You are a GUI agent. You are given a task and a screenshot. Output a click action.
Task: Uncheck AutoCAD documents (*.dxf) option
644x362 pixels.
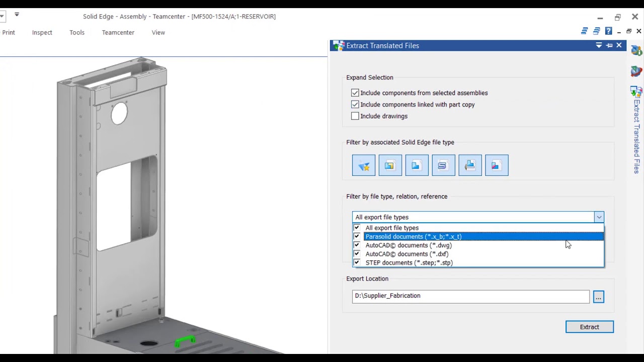click(357, 254)
